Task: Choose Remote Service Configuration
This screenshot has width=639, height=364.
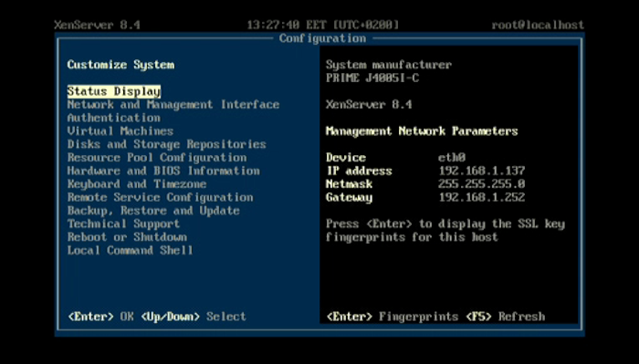Action: [x=160, y=197]
